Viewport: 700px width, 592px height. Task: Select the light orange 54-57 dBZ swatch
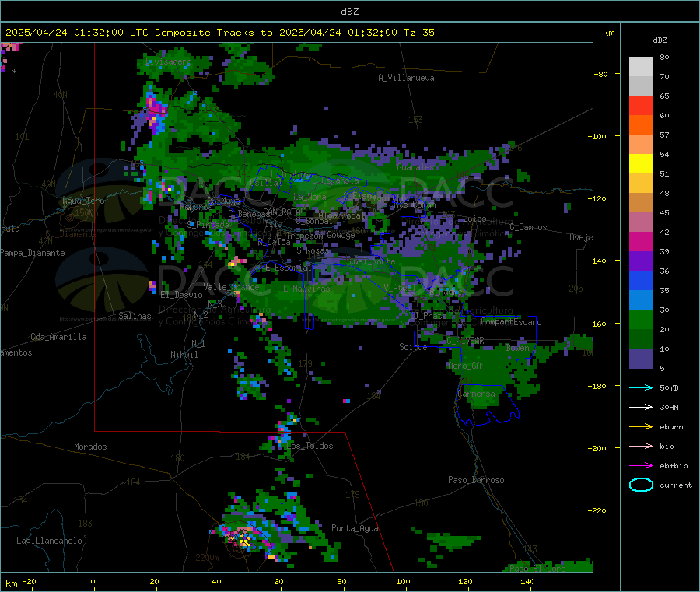[641, 145]
